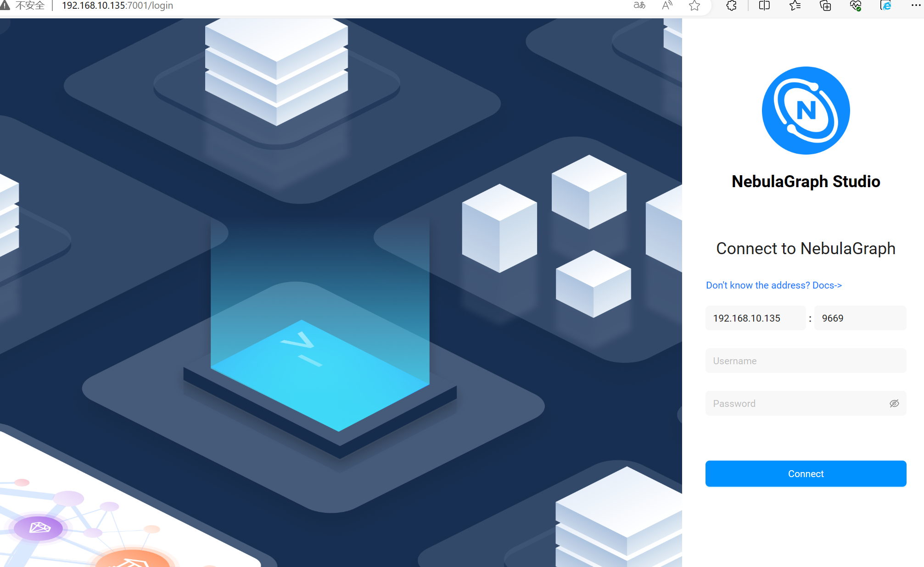Toggle password visibility eye icon
Screen dimensions: 924x567
(894, 404)
